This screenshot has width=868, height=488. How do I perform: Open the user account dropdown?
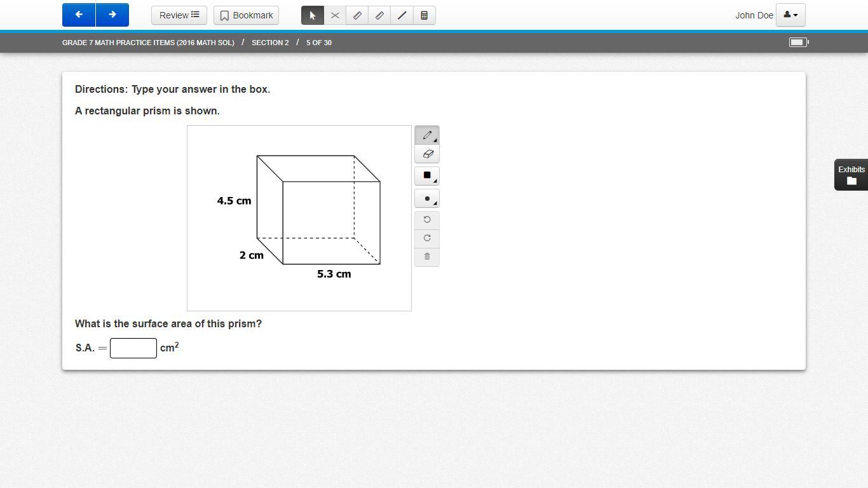click(x=790, y=15)
